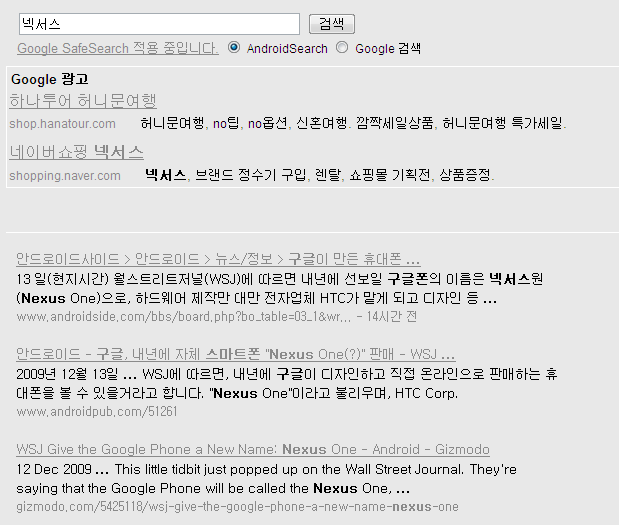Open the 안드로이드사이드 구글이 만든 휴대폰 result

(218, 259)
